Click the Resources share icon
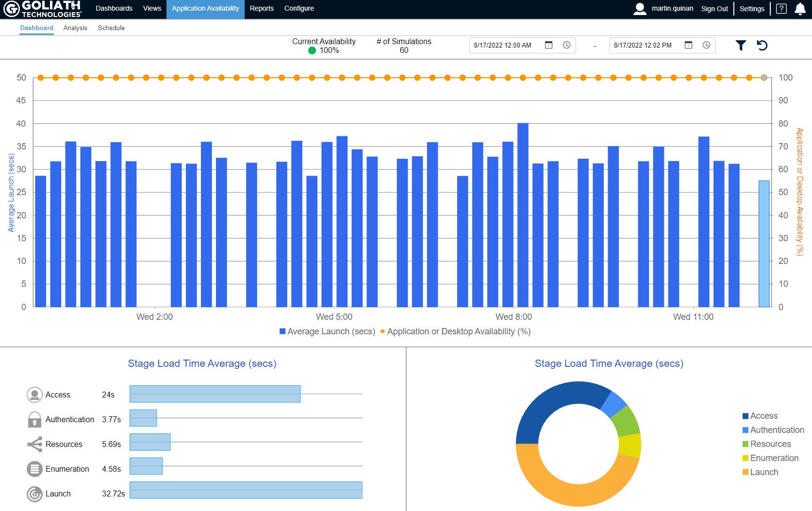 tap(34, 444)
